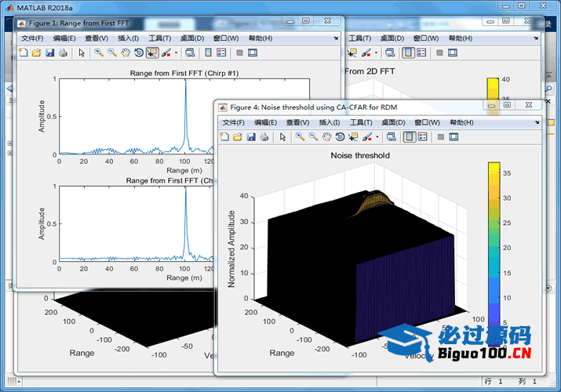Open brush color dropdown arrow in Figure 4
561x392 pixels.
click(377, 137)
